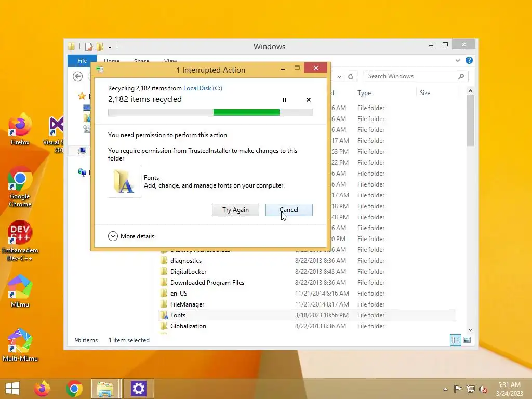Click the settings gear app on taskbar
Viewport: 532px width, 399px height.
pyautogui.click(x=138, y=389)
